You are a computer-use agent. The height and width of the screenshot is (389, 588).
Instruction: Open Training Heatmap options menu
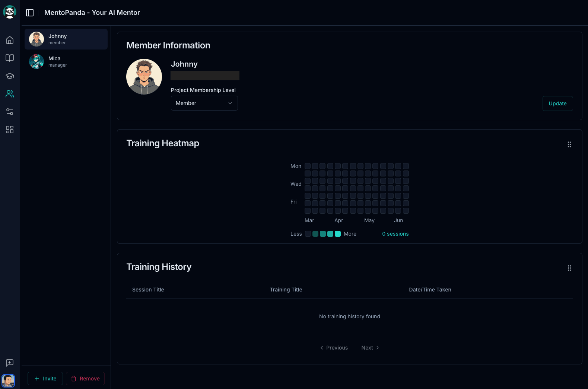pos(569,144)
